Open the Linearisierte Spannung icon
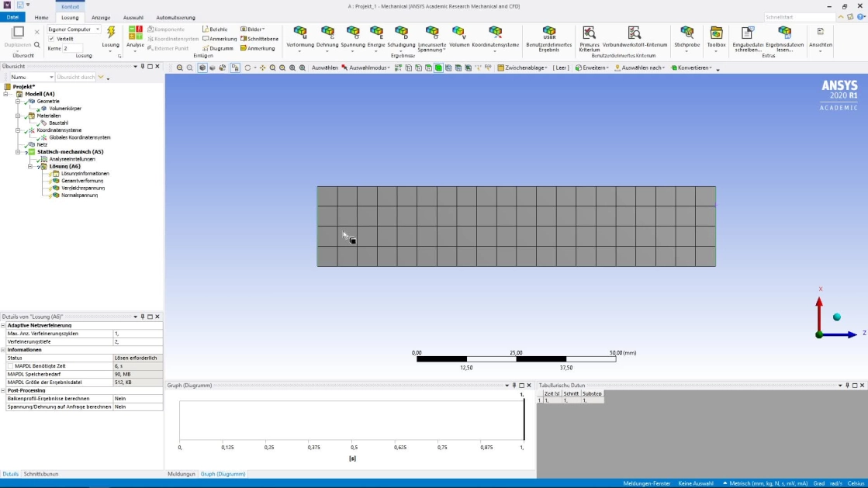This screenshot has height=488, width=868. click(x=432, y=33)
